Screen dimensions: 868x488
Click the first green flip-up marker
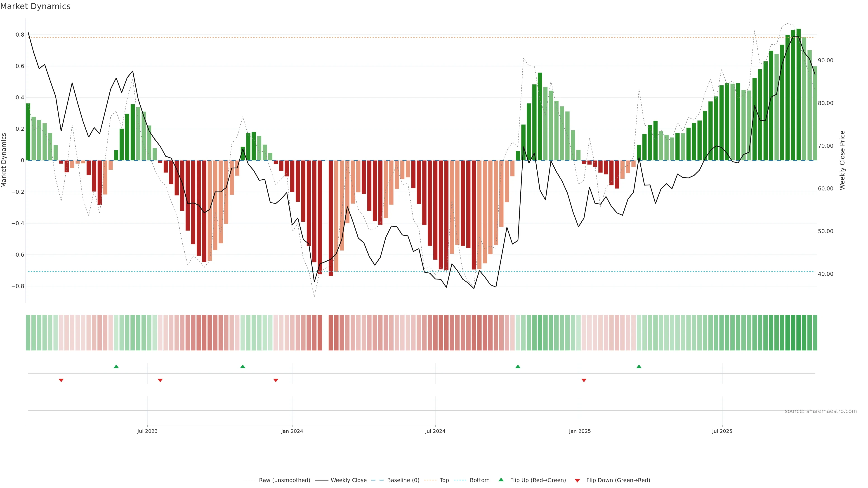click(116, 366)
